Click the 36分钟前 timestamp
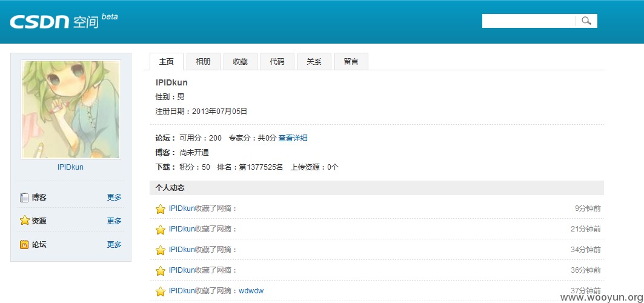The image size is (644, 303). (x=586, y=270)
